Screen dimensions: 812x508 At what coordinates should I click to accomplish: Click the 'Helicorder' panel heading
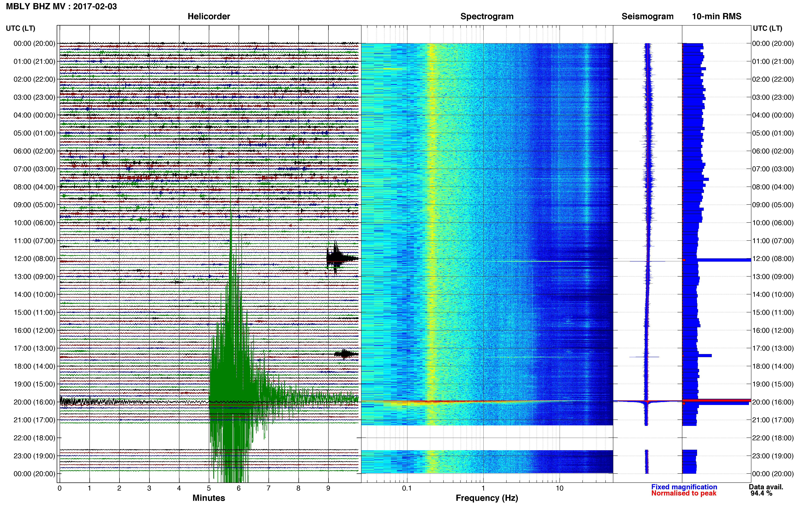pyautogui.click(x=209, y=16)
